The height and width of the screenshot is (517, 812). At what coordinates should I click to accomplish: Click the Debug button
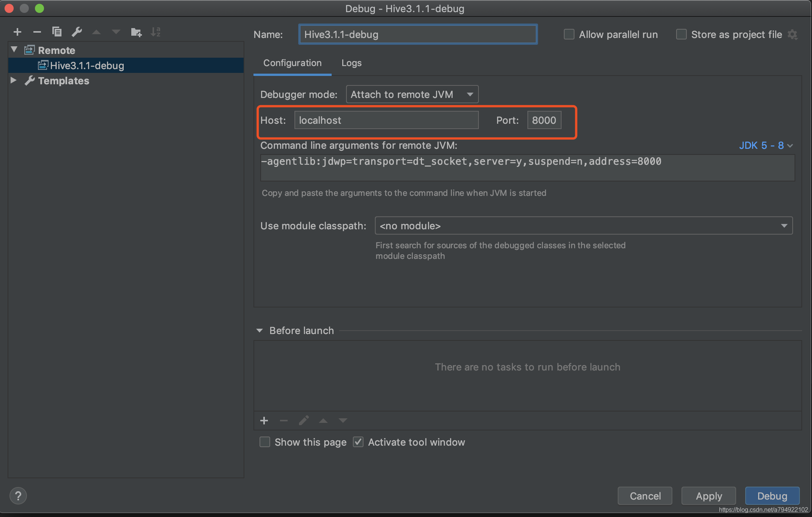point(772,496)
